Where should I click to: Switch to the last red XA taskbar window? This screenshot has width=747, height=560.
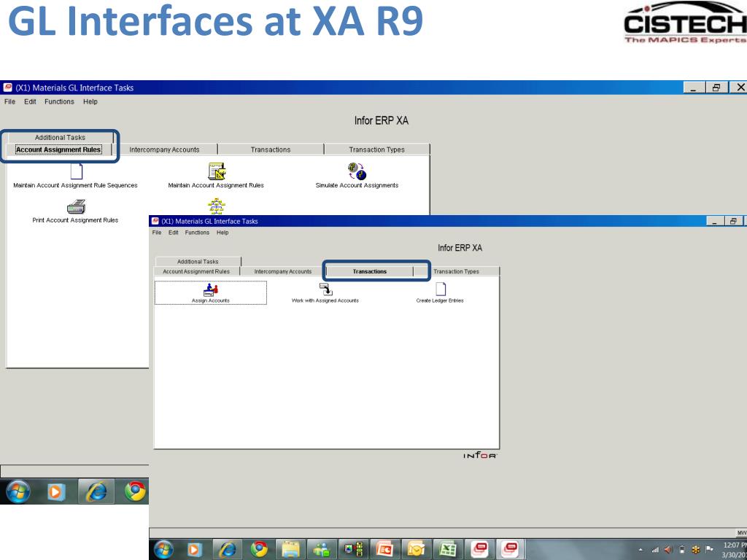point(511,550)
